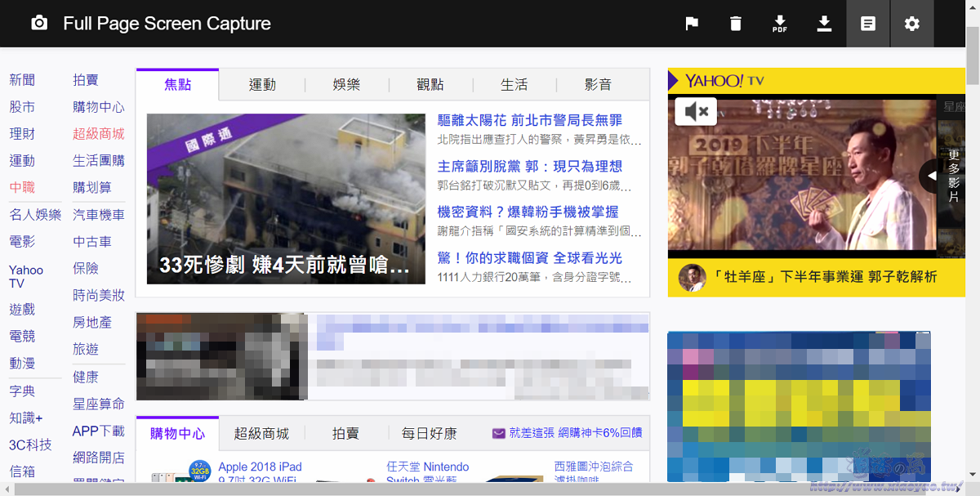The image size is (980, 496).
Task: Open 購划算 sidebar link
Action: [x=92, y=188]
